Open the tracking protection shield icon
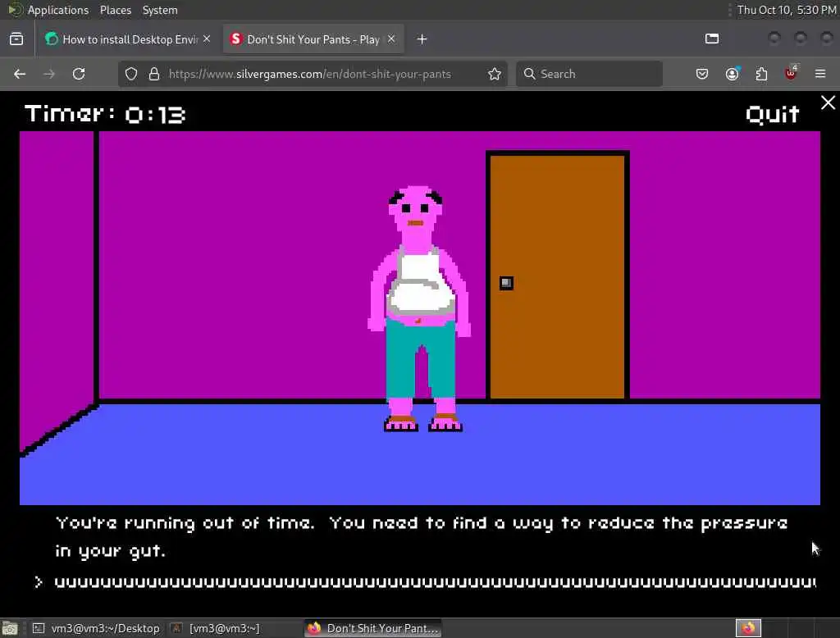This screenshot has width=840, height=638. coord(131,74)
